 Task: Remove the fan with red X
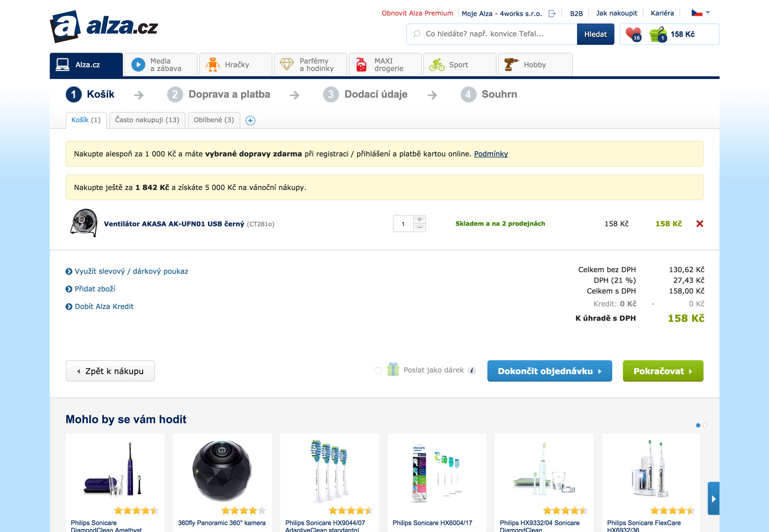699,223
